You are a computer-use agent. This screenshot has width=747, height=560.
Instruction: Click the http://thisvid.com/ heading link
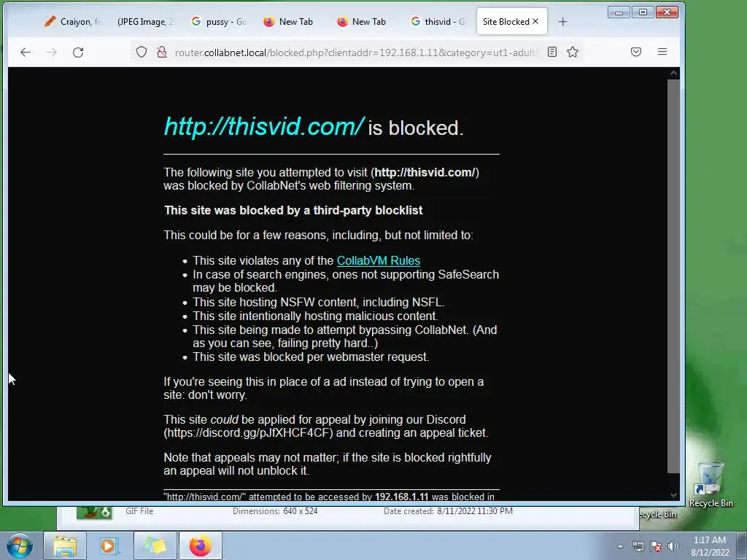(264, 127)
